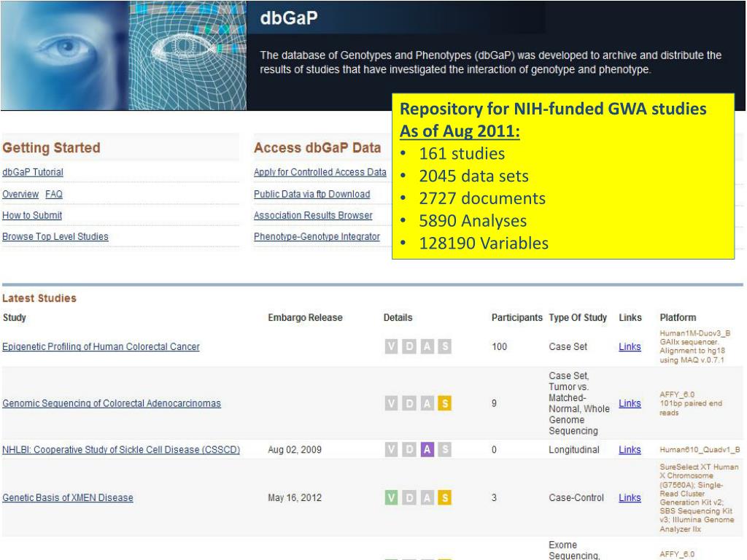Click yellow S icon in XMEN Disease row
Image resolution: width=747 pixels, height=560 pixels.
444,497
